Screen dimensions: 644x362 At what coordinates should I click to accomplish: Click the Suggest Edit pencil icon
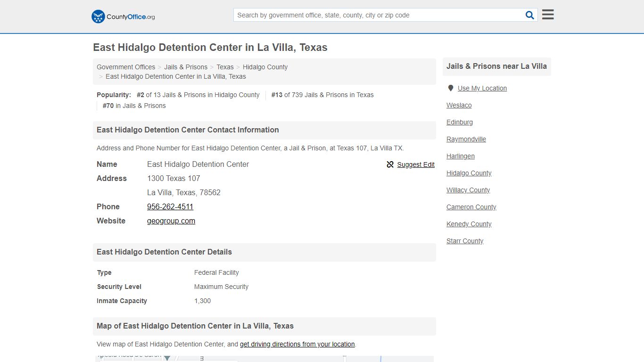click(x=390, y=165)
